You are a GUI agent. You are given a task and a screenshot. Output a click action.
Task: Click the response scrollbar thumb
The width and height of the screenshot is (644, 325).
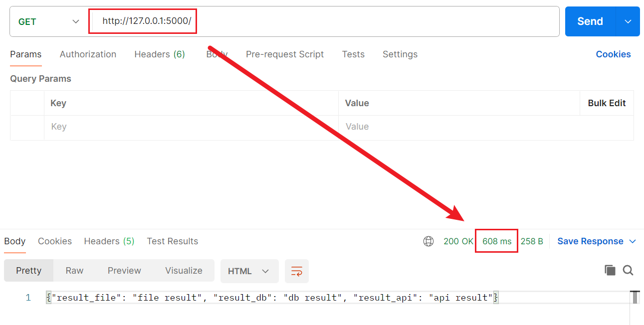(x=635, y=298)
